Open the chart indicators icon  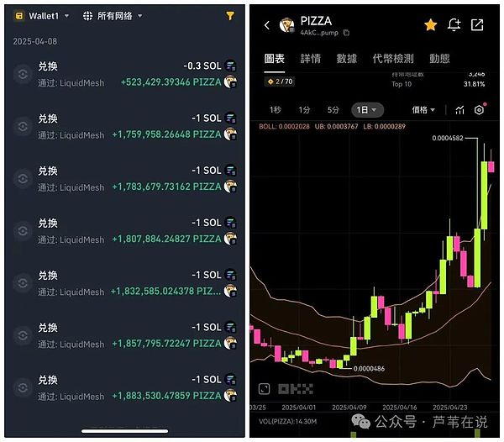[460, 110]
